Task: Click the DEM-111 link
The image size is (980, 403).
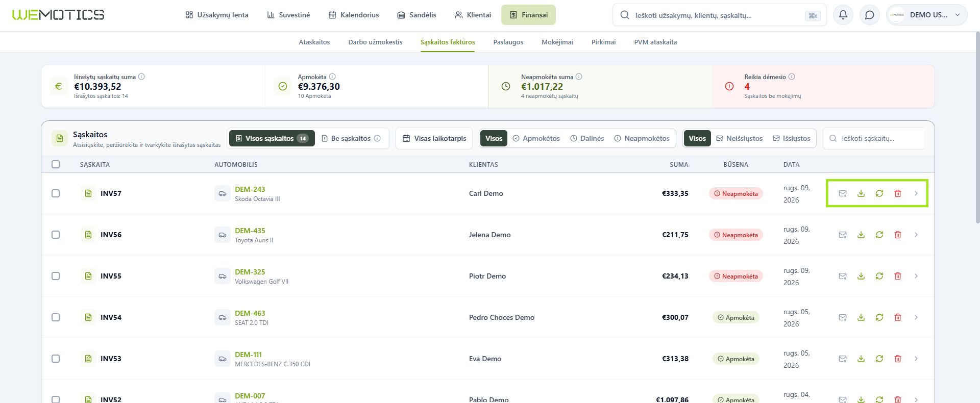Action: point(249,355)
